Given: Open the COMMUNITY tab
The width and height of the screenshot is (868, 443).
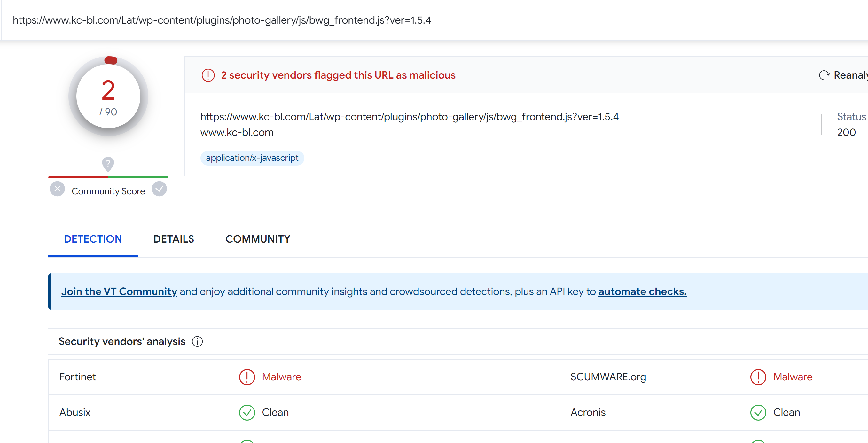Looking at the screenshot, I should [258, 239].
